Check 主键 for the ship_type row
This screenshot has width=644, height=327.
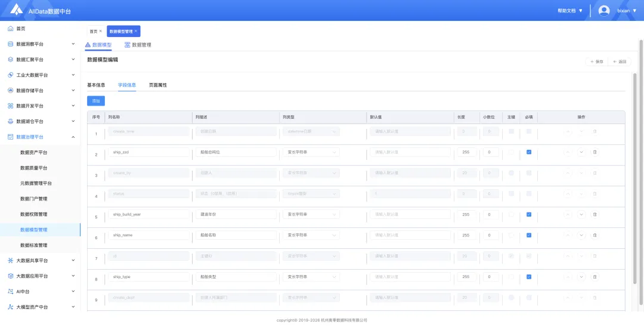[x=511, y=277]
